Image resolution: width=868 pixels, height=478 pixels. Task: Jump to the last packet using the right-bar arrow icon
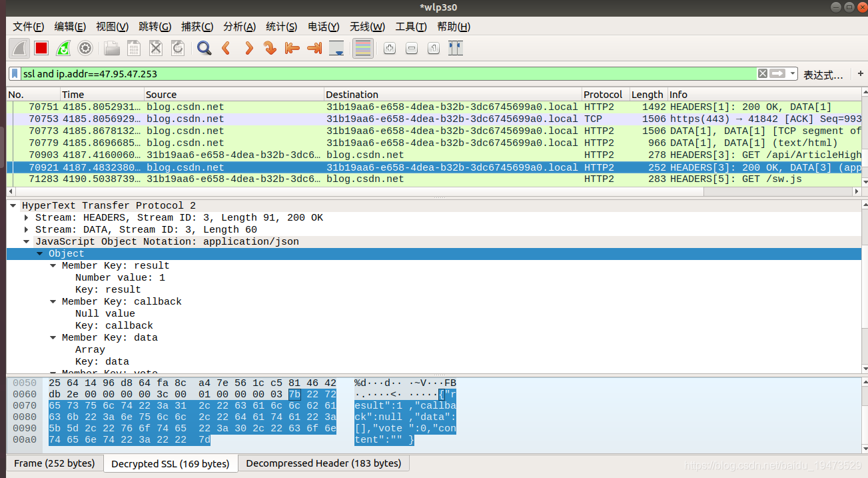pos(314,47)
